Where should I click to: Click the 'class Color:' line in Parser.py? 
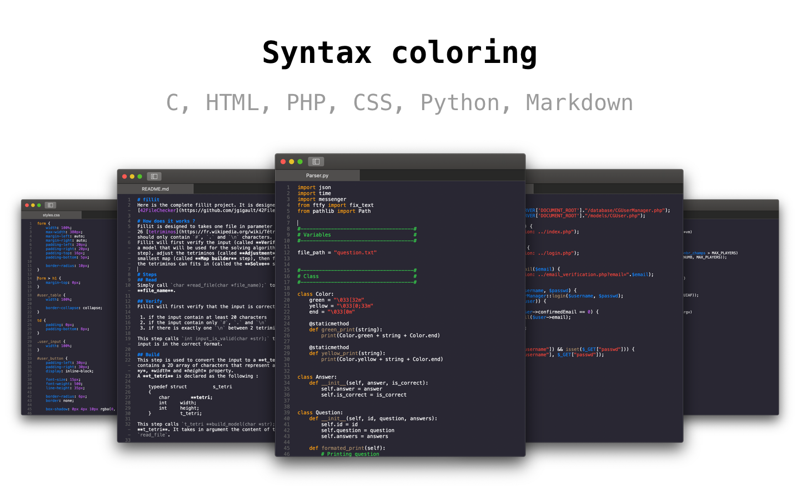click(315, 294)
